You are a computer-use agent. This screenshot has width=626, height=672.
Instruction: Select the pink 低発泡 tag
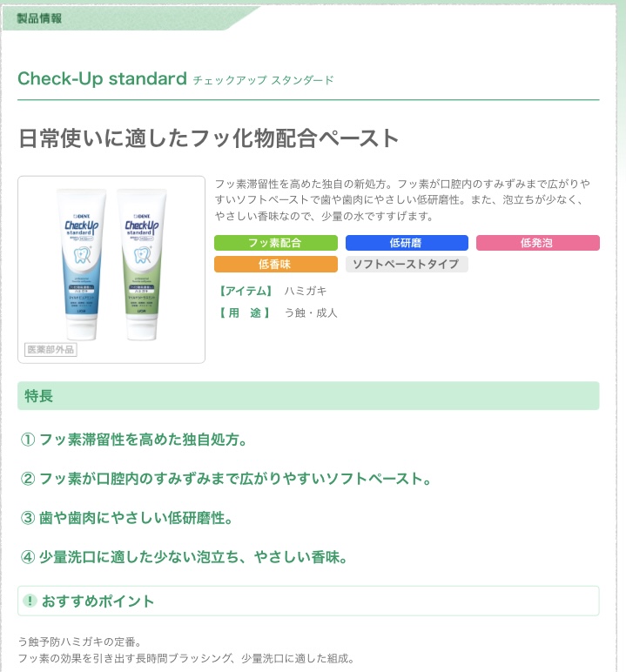pos(538,243)
